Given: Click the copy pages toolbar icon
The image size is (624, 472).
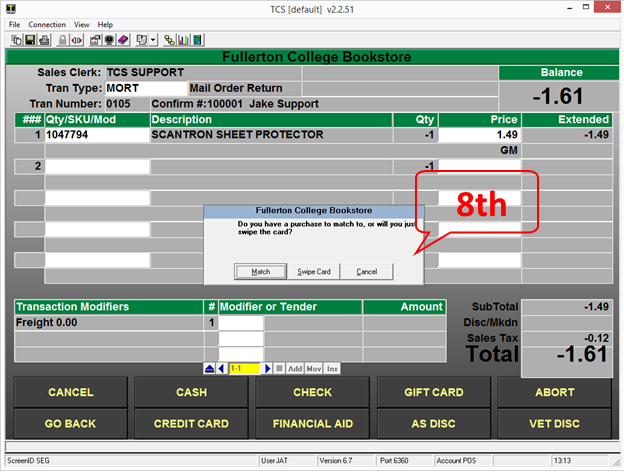Looking at the screenshot, I should click(17, 40).
